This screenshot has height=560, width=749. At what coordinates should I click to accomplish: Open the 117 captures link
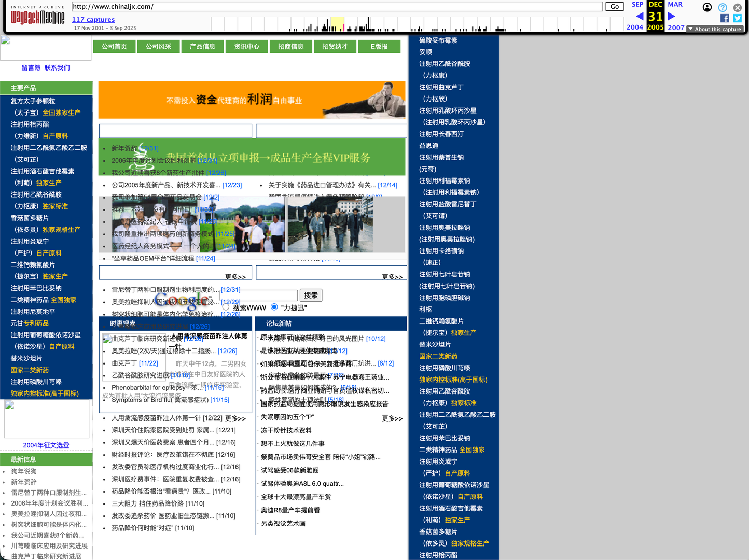(x=93, y=20)
